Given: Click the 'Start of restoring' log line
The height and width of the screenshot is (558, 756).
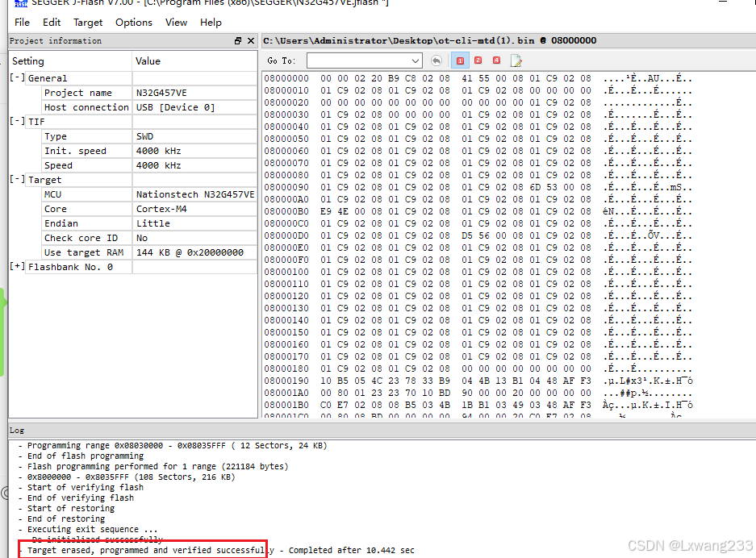Looking at the screenshot, I should point(71,508).
